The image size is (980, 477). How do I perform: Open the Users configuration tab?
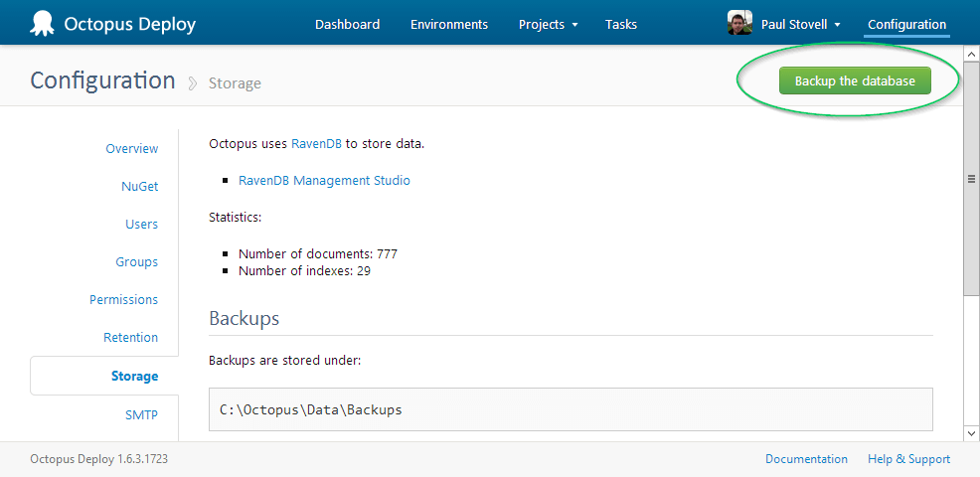141,225
